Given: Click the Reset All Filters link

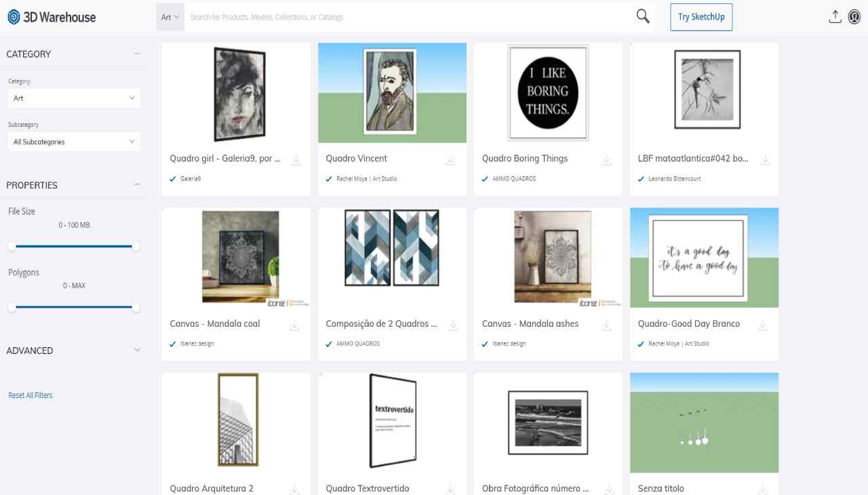Looking at the screenshot, I should click(31, 395).
